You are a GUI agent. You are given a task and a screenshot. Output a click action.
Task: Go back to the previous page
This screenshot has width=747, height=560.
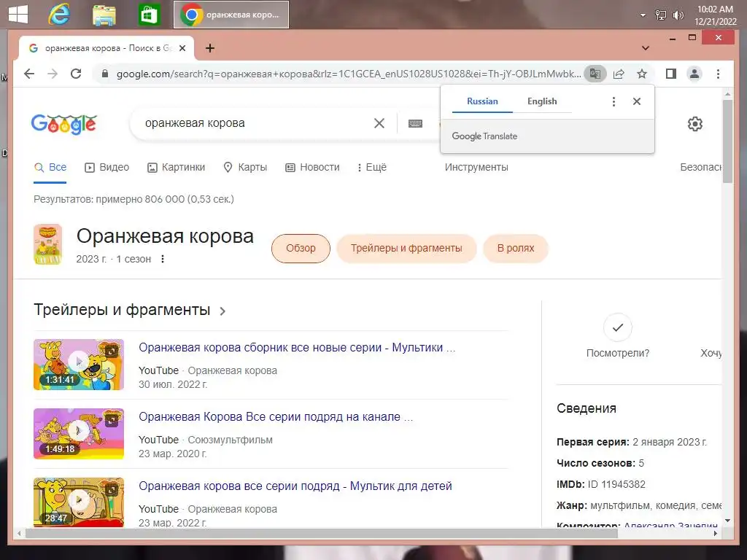29,74
